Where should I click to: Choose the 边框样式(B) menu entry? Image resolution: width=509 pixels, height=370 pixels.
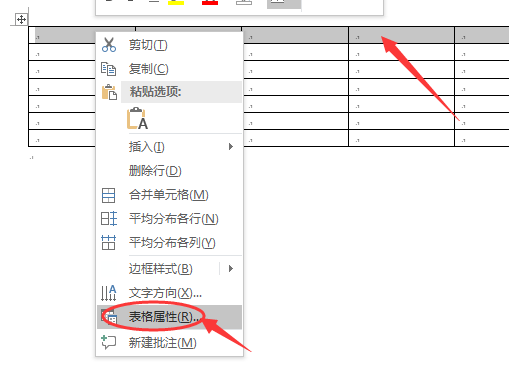(161, 269)
